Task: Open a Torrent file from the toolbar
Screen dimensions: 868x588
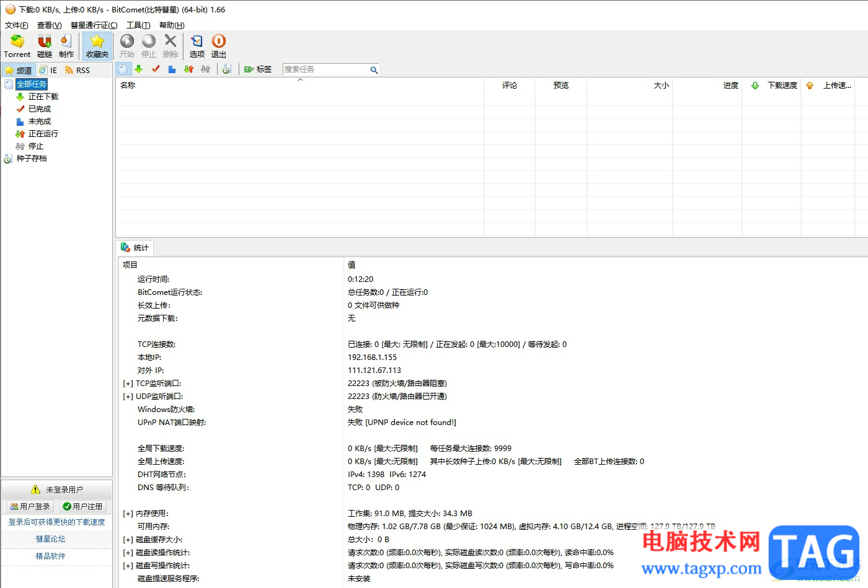Action: (x=17, y=46)
